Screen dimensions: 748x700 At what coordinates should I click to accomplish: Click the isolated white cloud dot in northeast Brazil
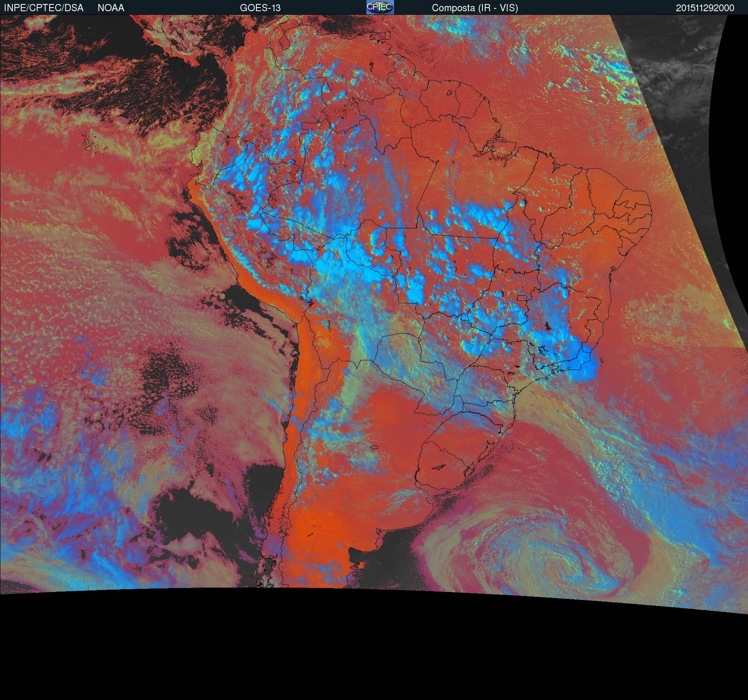point(522,204)
